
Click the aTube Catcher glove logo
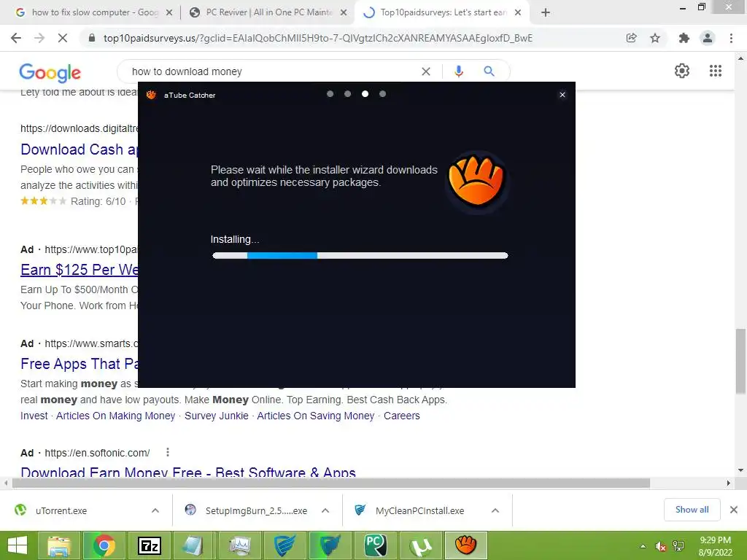[x=476, y=181]
